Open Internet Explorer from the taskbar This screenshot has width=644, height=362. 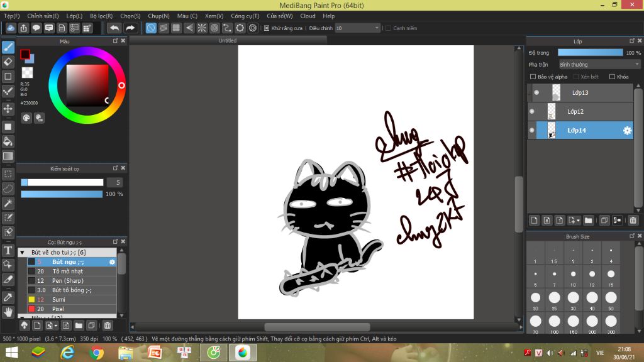(x=67, y=353)
